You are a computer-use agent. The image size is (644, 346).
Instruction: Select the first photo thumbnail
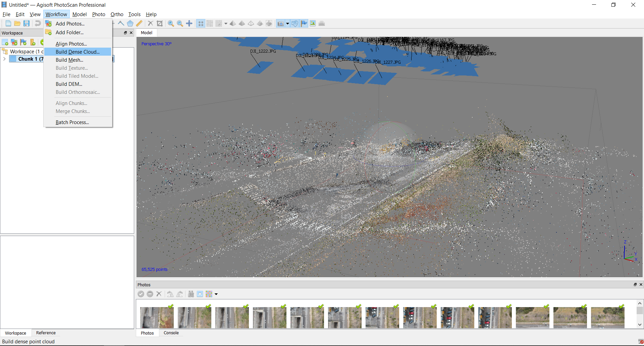tap(157, 317)
